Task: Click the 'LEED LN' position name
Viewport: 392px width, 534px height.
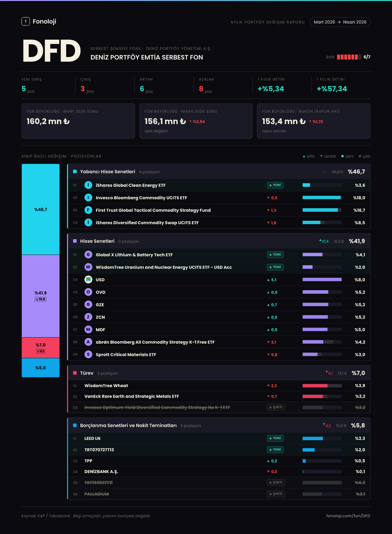Action: 93,438
